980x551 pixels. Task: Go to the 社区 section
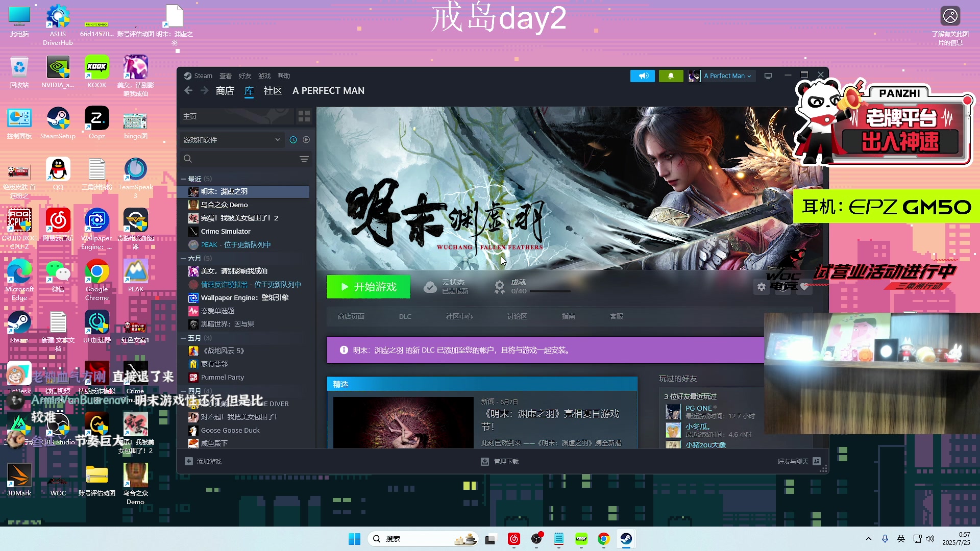click(x=273, y=91)
